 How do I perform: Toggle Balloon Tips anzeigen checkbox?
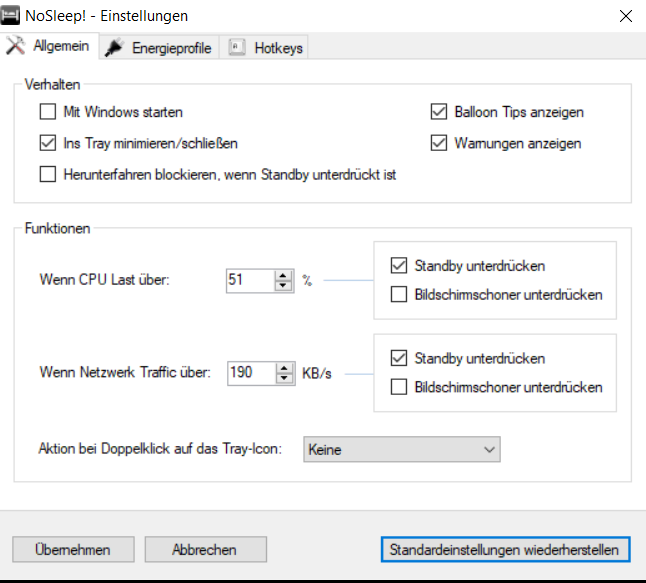[439, 112]
